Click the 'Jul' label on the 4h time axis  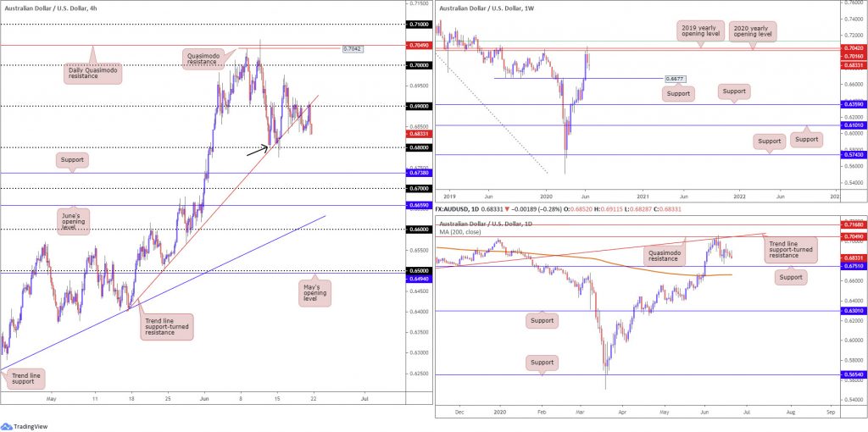[364, 398]
